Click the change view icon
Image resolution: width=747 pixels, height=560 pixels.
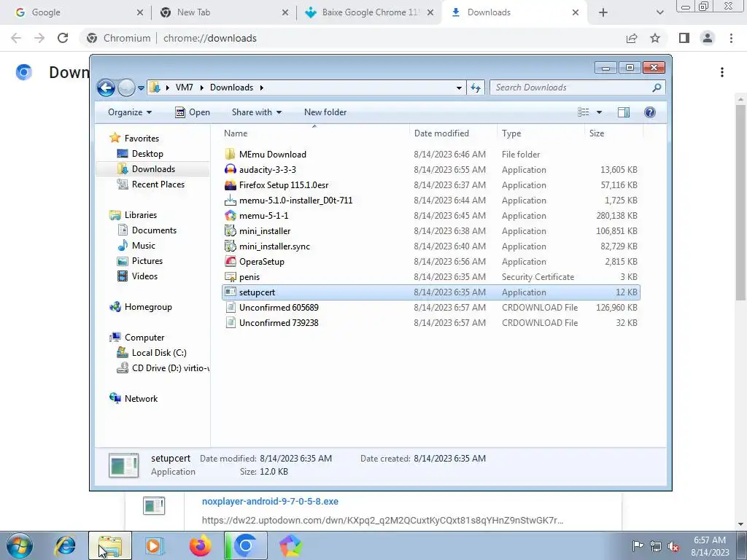(584, 112)
